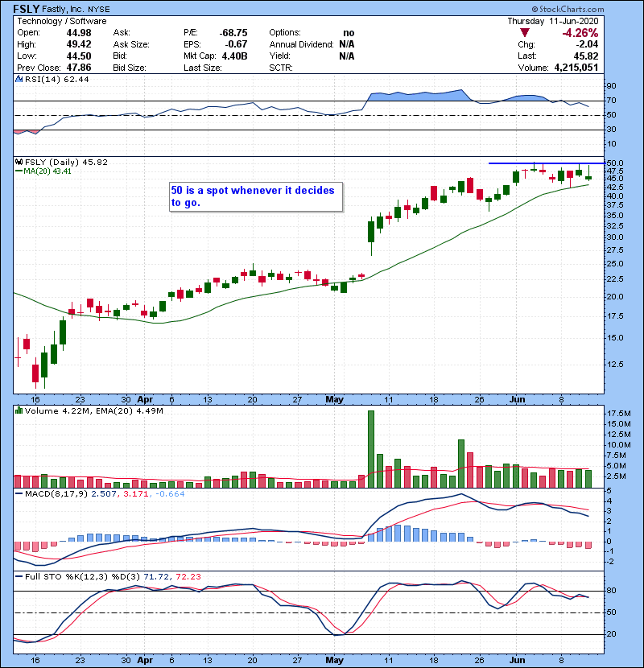Click the MACD signal value 3.171

[135, 494]
